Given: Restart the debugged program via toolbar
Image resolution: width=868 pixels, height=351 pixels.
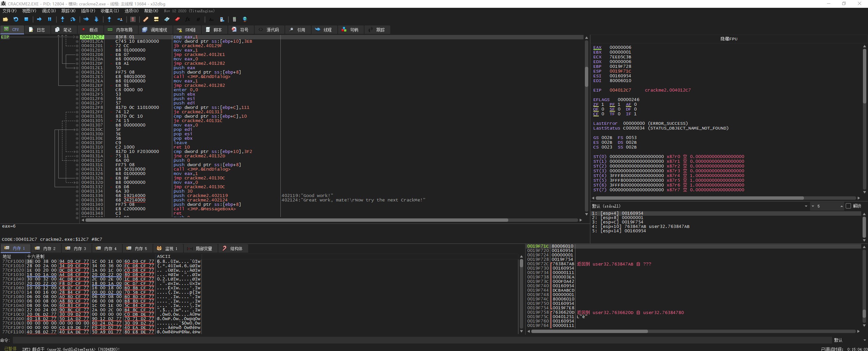Looking at the screenshot, I should [16, 19].
